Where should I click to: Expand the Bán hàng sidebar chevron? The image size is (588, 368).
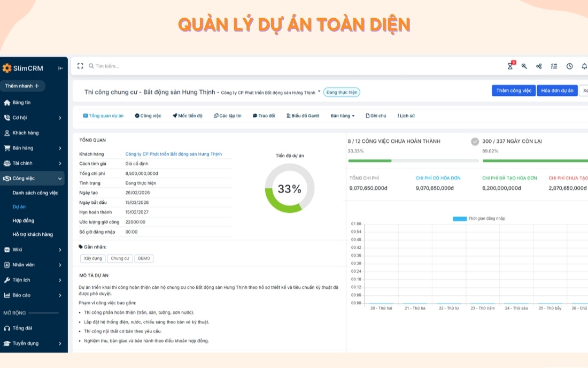(60, 148)
